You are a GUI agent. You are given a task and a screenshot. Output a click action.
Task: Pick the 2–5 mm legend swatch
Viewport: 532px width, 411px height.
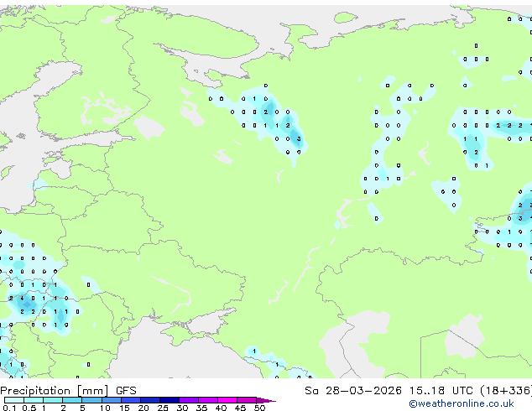[72, 400]
